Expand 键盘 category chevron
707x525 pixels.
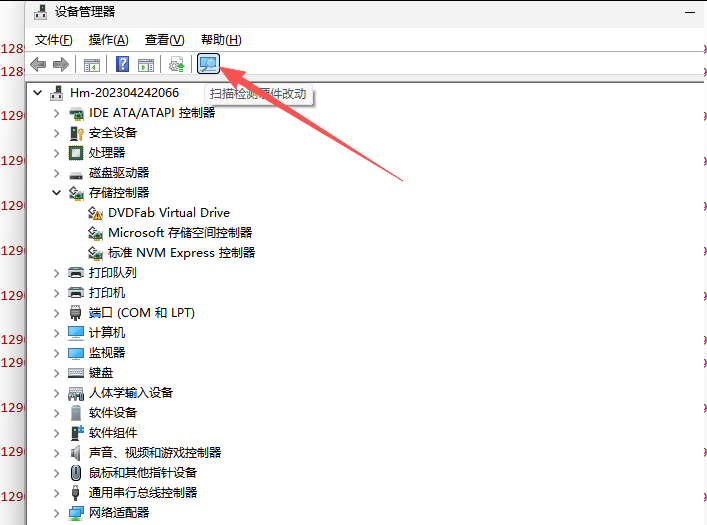pos(56,373)
